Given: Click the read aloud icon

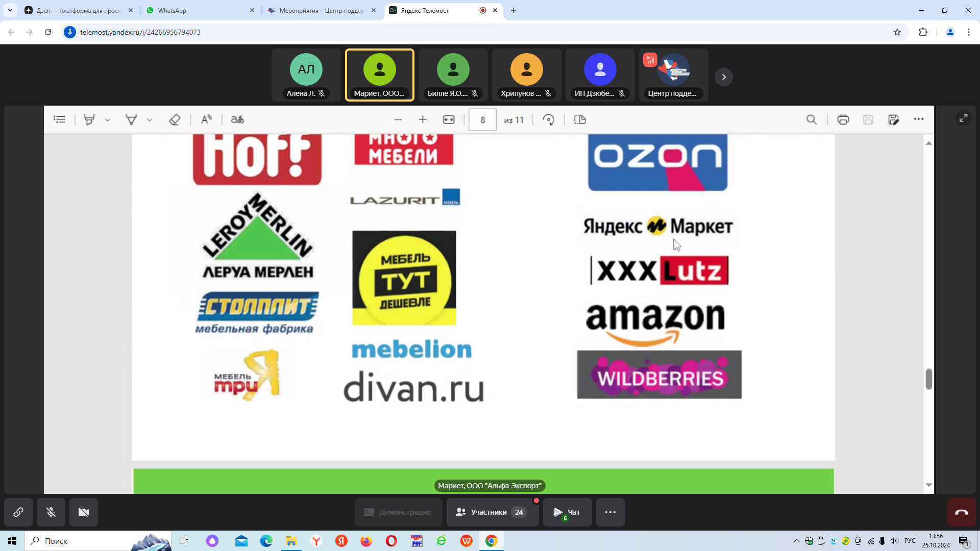Looking at the screenshot, I should tap(206, 119).
